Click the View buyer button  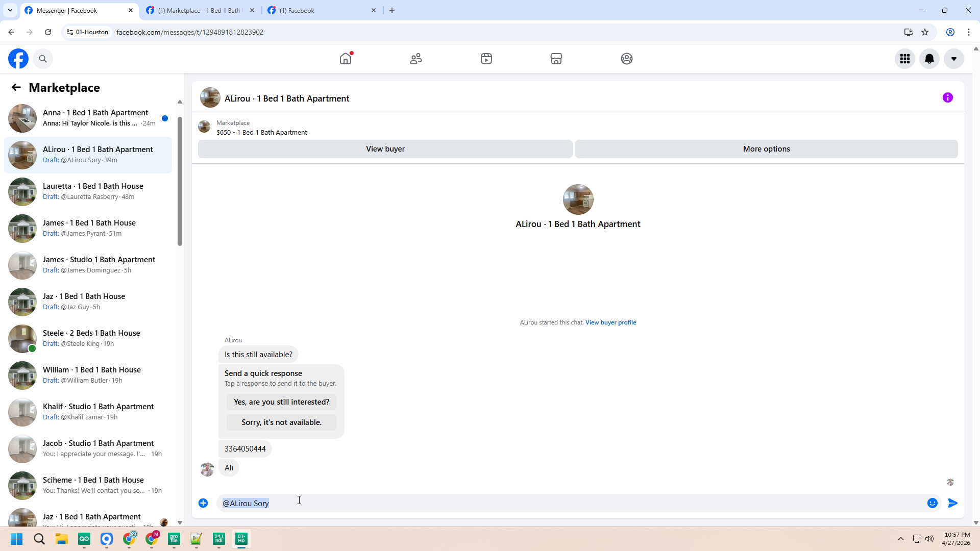[385, 149]
